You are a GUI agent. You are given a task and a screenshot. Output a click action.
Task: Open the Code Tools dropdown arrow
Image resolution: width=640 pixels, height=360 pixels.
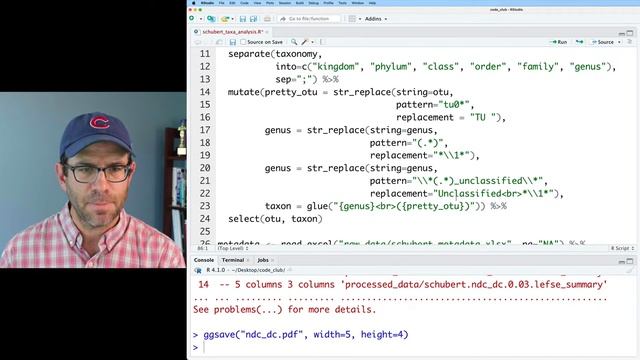313,42
